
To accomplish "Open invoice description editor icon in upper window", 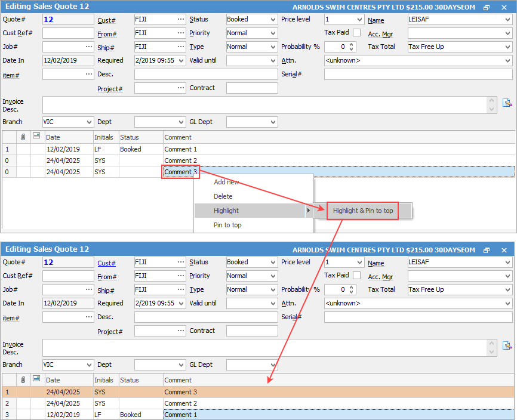I will click(507, 103).
